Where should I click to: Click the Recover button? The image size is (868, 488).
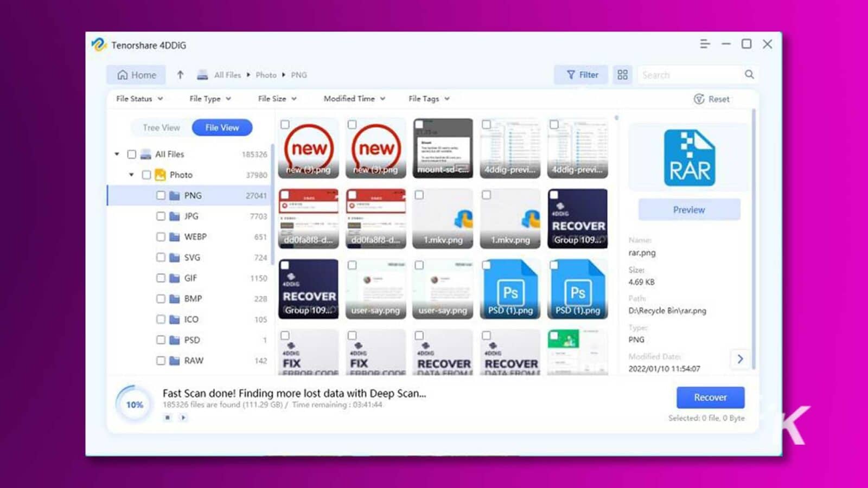coord(710,397)
